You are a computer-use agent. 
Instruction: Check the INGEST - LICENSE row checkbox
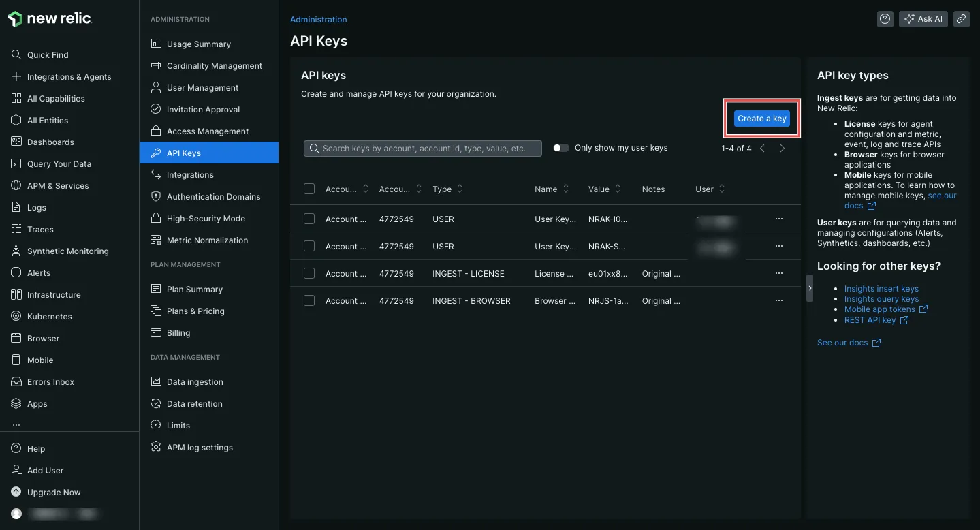pyautogui.click(x=309, y=273)
